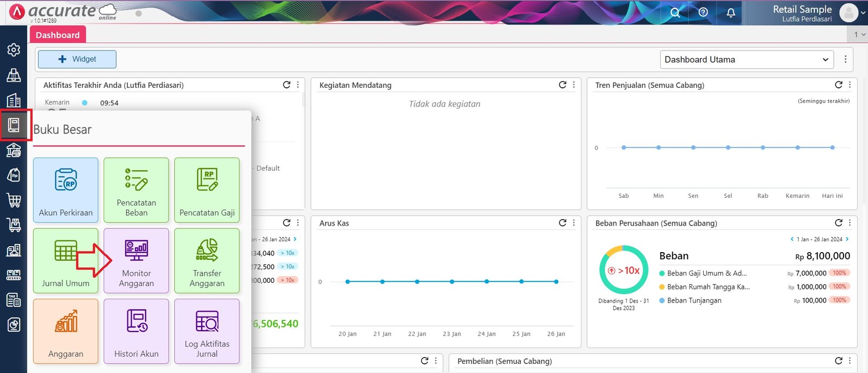868x373 pixels.
Task: Open Transfer Anggaran tile
Action: pyautogui.click(x=207, y=260)
